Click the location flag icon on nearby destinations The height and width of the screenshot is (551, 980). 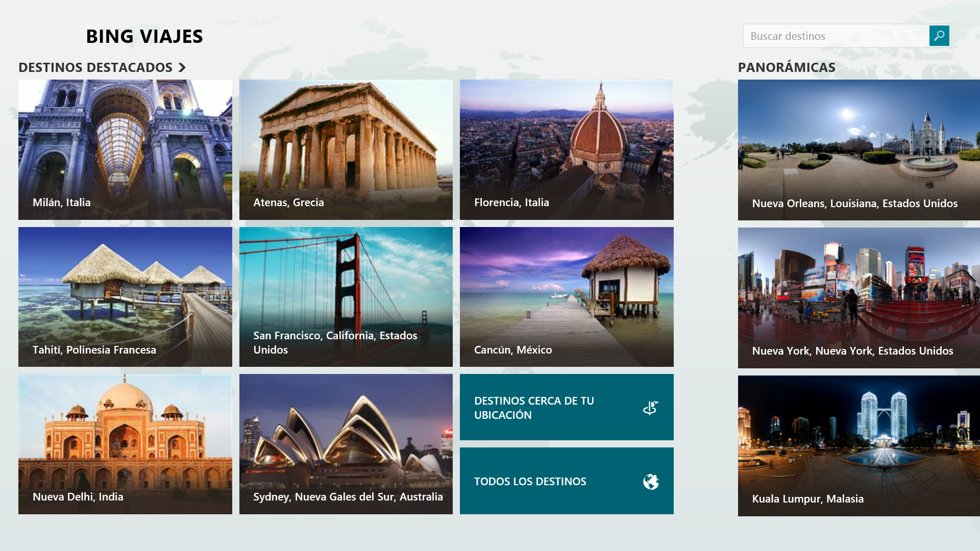(650, 408)
